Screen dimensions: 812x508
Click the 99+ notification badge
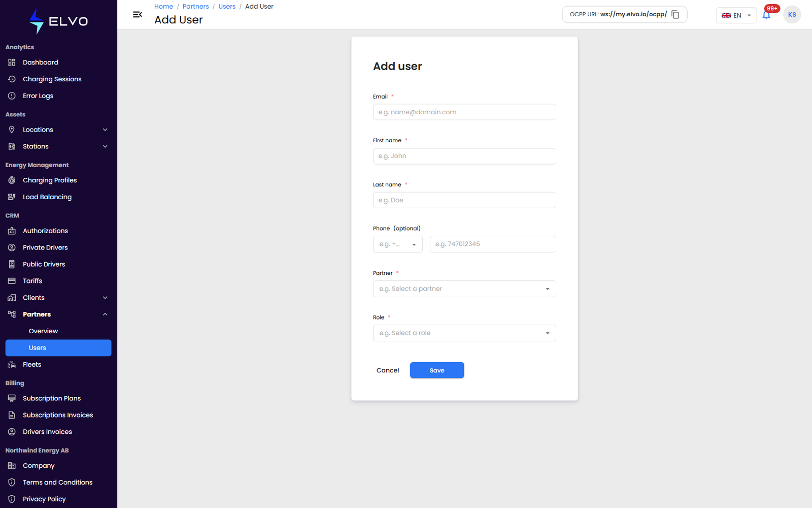pos(772,8)
